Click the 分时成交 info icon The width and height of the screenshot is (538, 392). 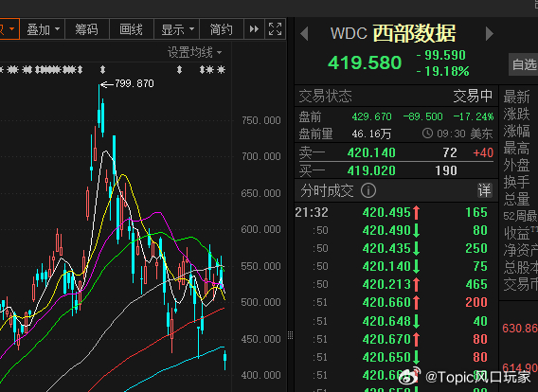(368, 190)
